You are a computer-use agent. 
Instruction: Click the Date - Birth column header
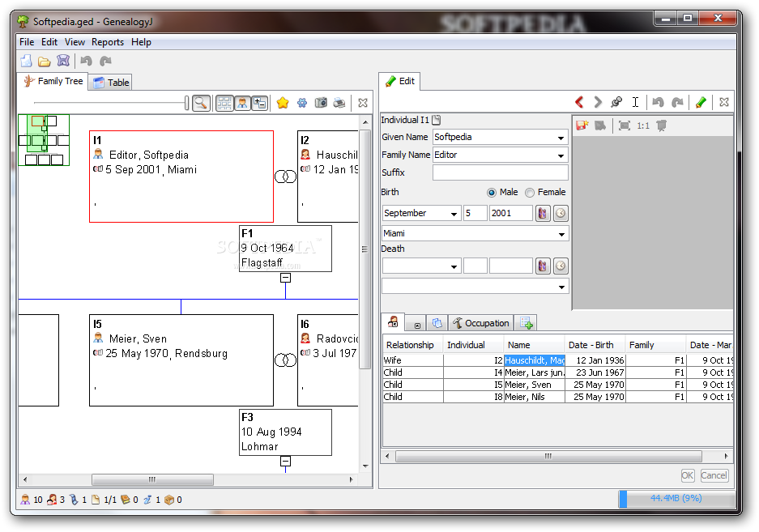[x=595, y=345]
